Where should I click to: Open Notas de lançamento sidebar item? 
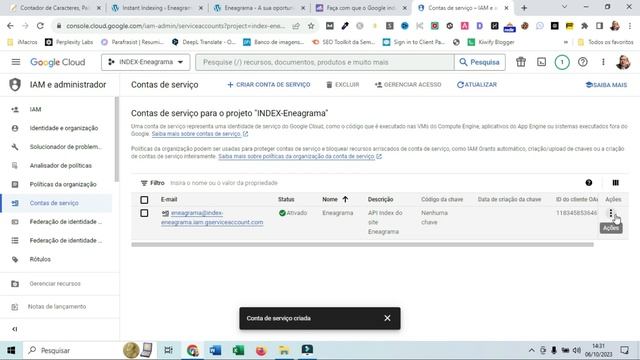(x=56, y=307)
